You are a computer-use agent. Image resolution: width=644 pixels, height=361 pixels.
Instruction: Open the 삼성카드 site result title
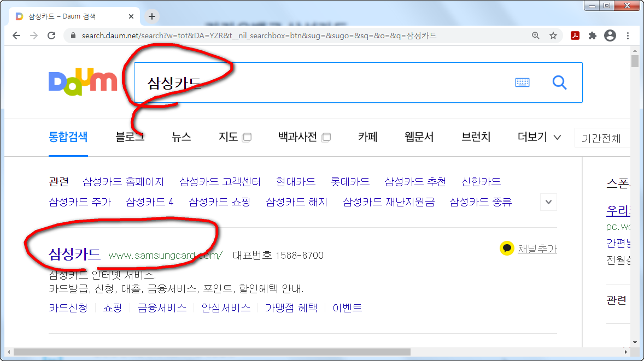pyautogui.click(x=74, y=255)
